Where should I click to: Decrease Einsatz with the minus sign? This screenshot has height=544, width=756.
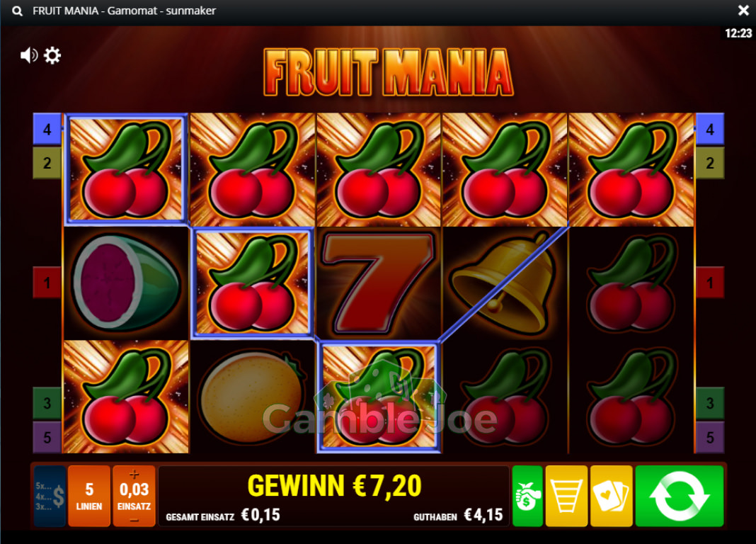pyautogui.click(x=134, y=521)
